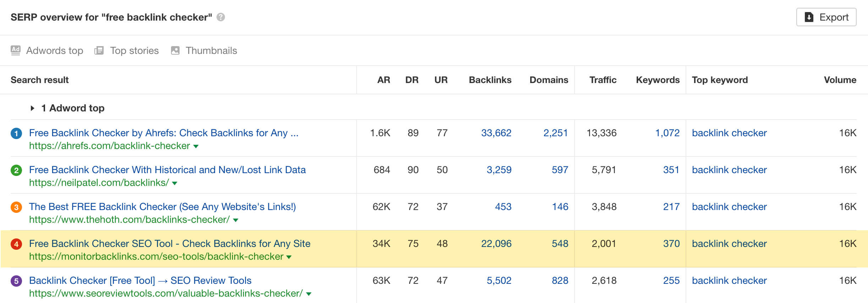Viewport: 868px width, 303px height.
Task: Open backlinks count 33,662
Action: (x=496, y=133)
